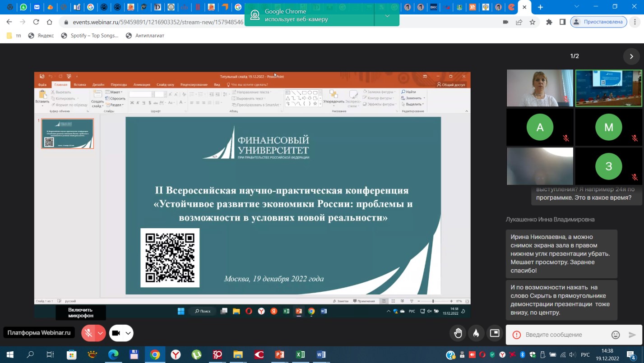Open the Приостановлена profile button
This screenshot has width=644, height=363.
tap(598, 22)
